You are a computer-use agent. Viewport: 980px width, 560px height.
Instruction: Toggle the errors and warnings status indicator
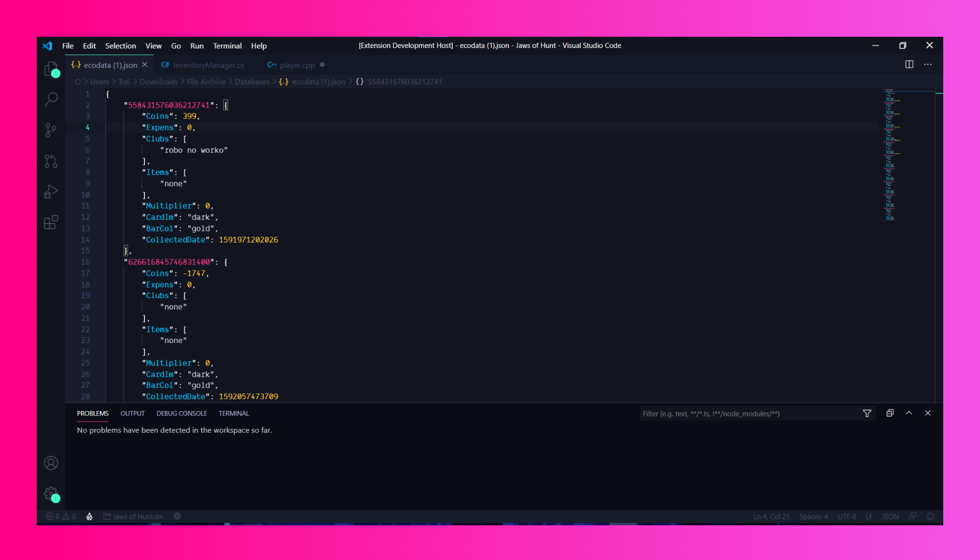61,517
